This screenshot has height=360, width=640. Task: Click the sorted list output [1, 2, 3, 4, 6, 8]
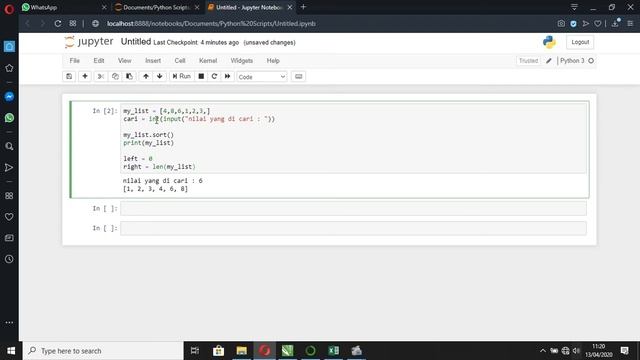156,189
